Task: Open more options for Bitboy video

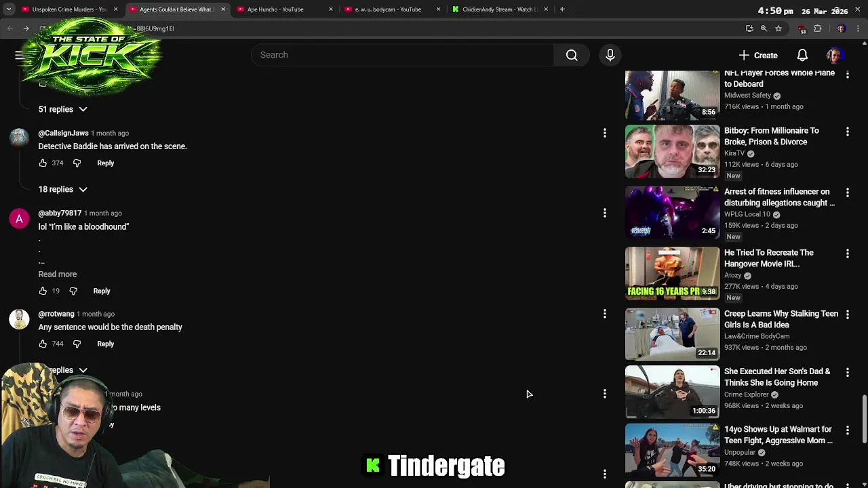Action: click(x=847, y=131)
